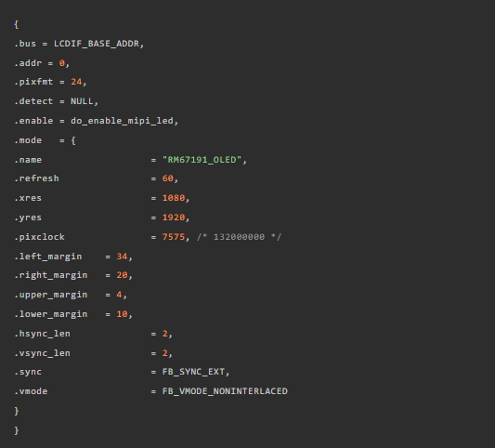Place cursor on the .addr line
Screen dimensions: 495x448
point(42,63)
